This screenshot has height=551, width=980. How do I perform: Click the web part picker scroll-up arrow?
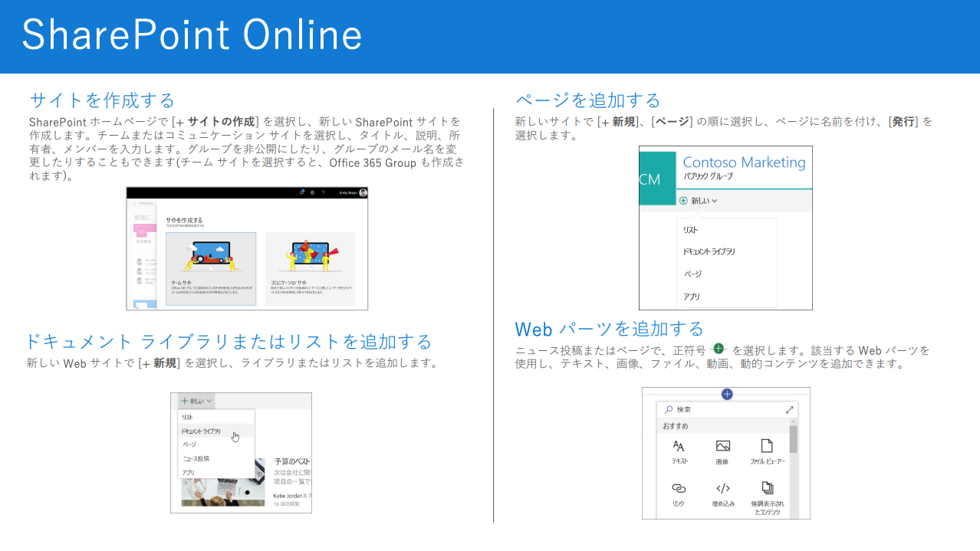coord(794,421)
